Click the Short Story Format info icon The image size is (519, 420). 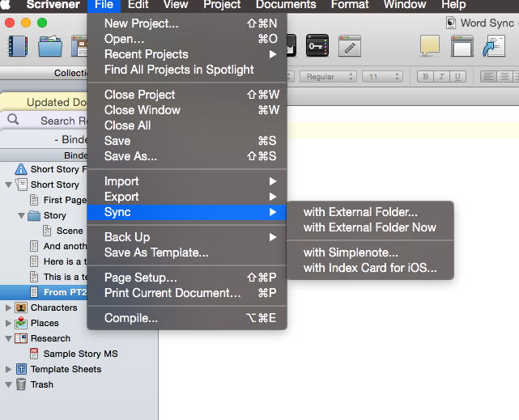pyautogui.click(x=21, y=169)
